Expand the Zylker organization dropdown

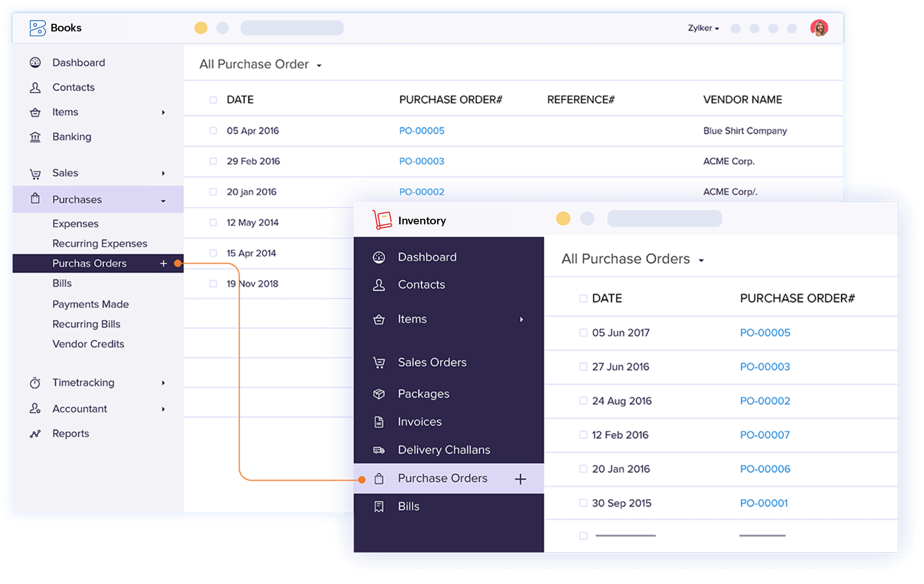point(703,28)
